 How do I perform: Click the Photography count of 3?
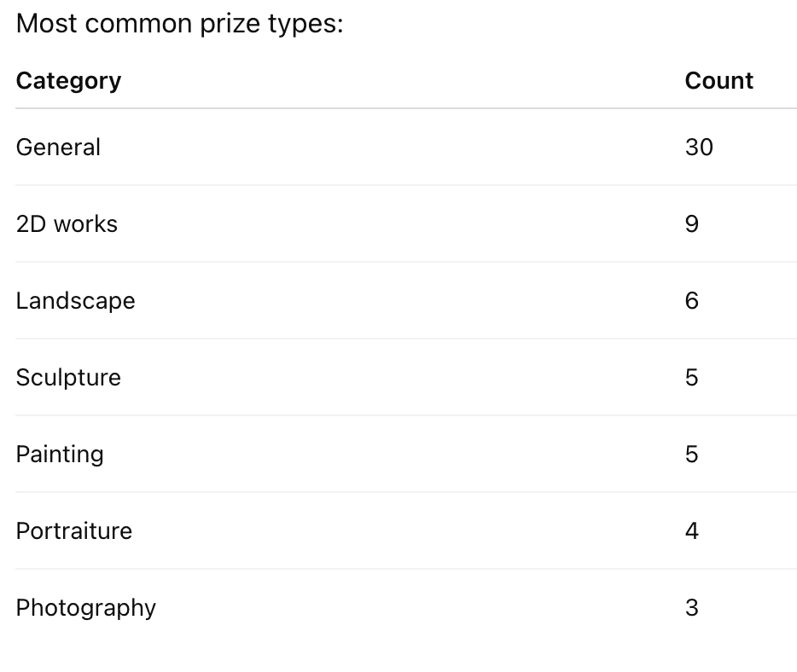coord(692,608)
